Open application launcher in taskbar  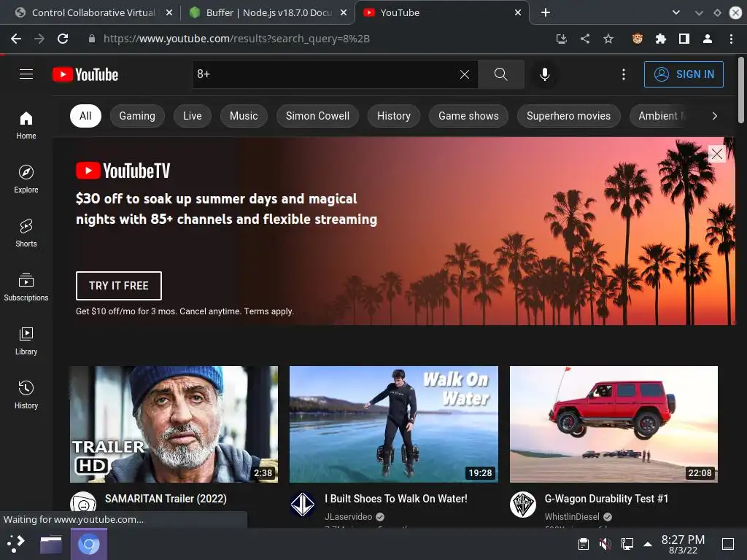point(16,544)
